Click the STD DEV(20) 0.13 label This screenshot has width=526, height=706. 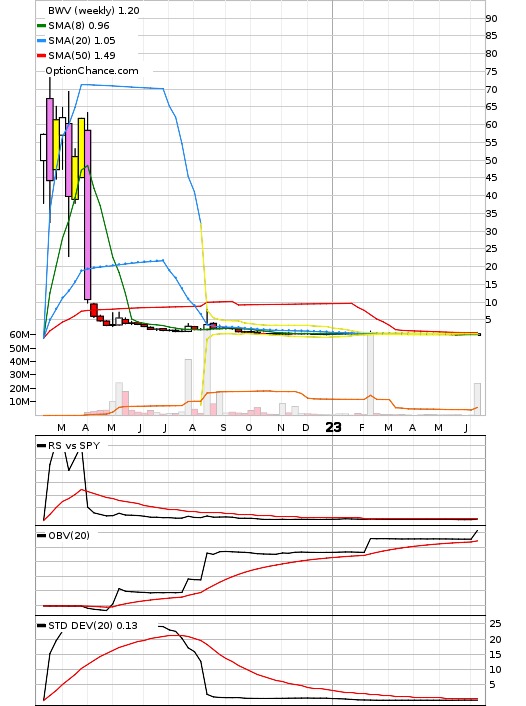point(93,625)
